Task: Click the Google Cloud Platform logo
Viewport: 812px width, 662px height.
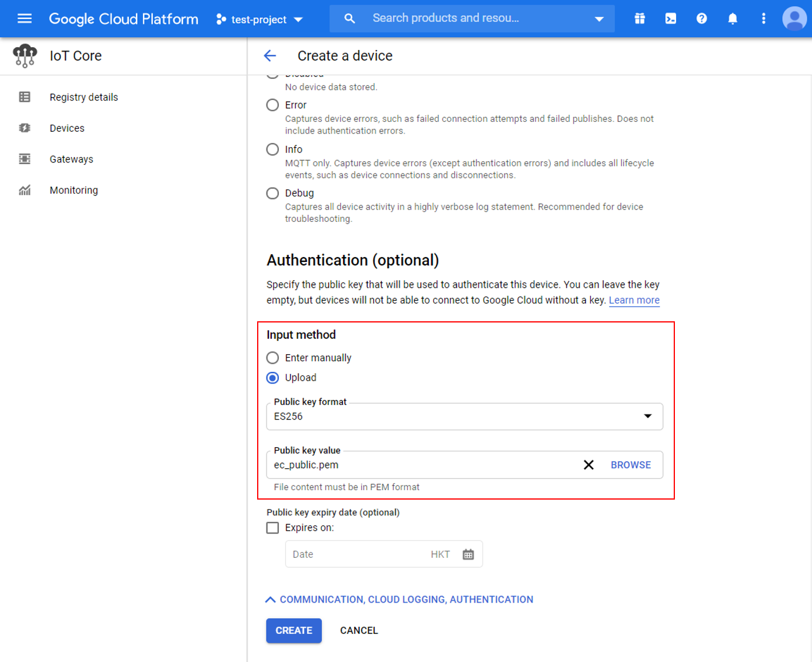Action: (x=124, y=19)
